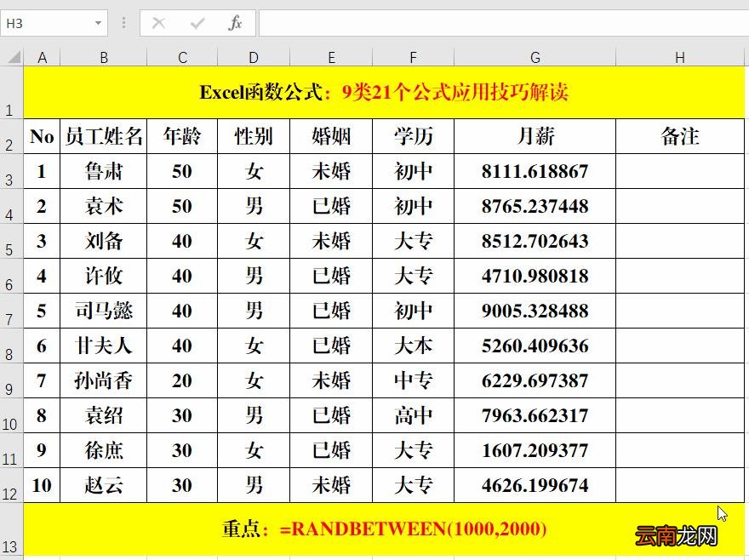Click salary cell 7963.662317
The width and height of the screenshot is (749, 560).
pyautogui.click(x=535, y=415)
